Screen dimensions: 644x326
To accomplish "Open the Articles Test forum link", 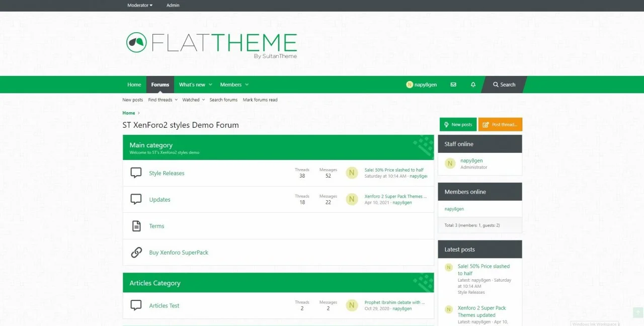I will [164, 305].
